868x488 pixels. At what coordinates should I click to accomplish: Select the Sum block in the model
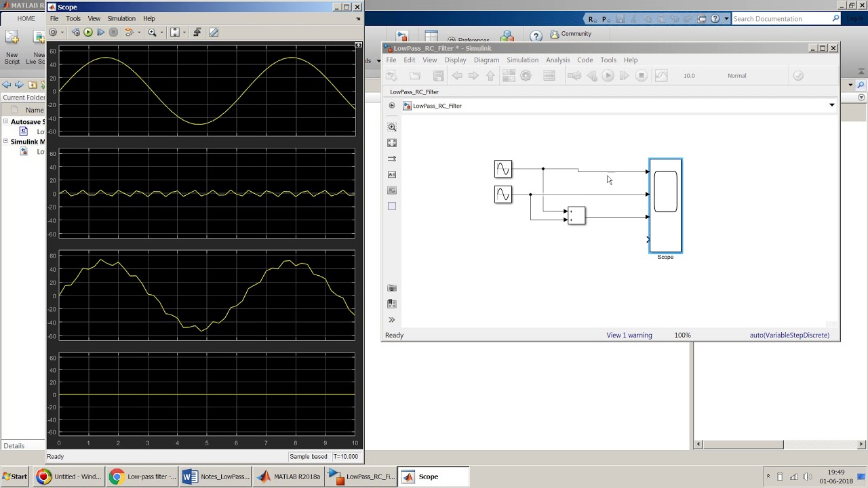coord(576,216)
